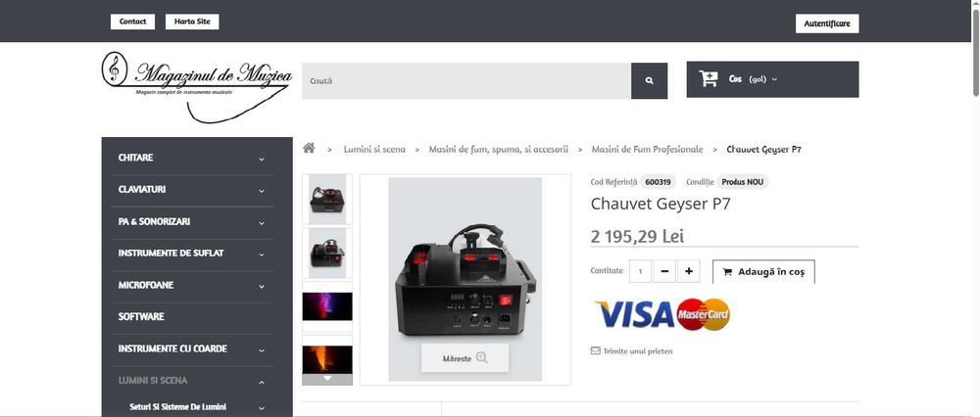Click the Contact button
Image resolution: width=980 pixels, height=417 pixels.
(x=132, y=22)
